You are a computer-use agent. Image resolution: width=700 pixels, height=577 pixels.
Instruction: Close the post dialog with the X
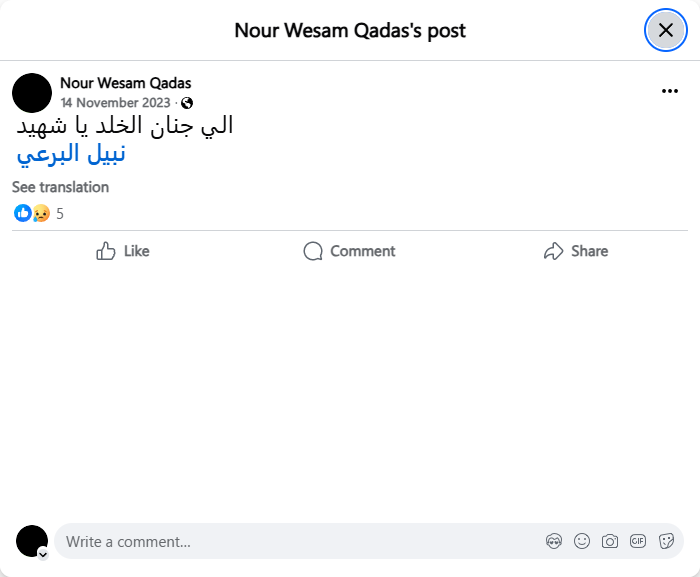pyautogui.click(x=665, y=30)
